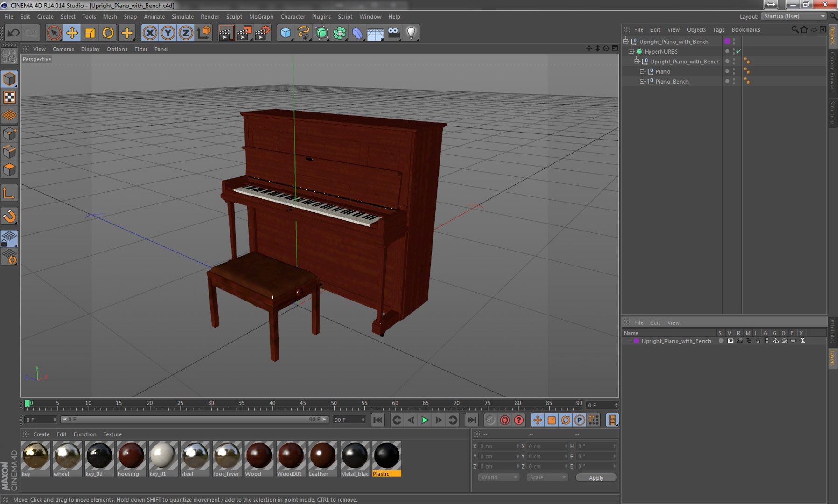Click the Undo arrow icon
Screen dimensions: 838x504
[13, 33]
